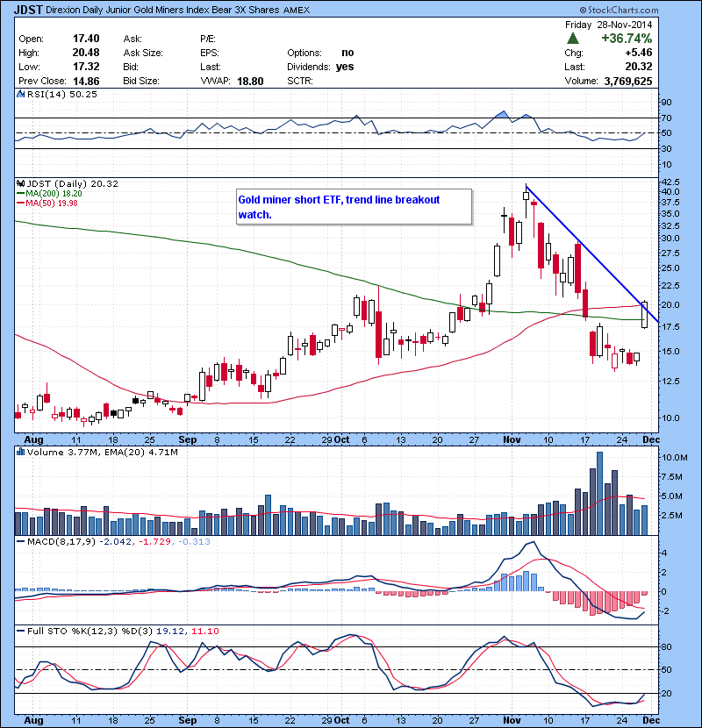Click the Oct label on price chart date axis
This screenshot has height=728, width=702.
click(342, 439)
